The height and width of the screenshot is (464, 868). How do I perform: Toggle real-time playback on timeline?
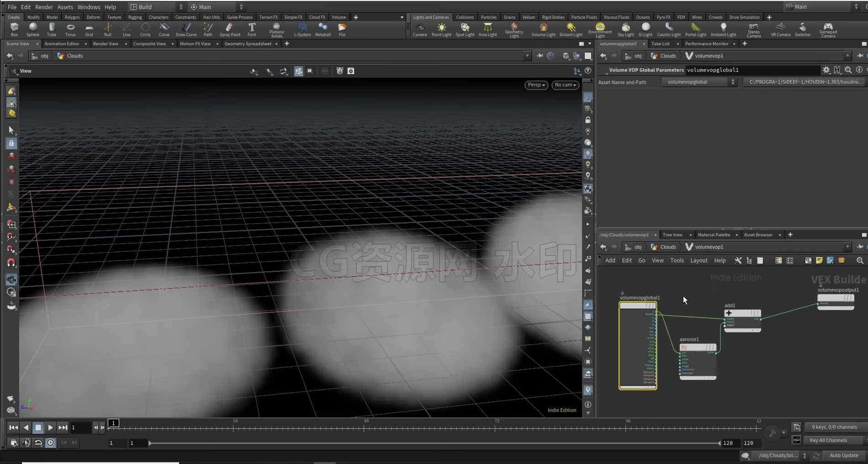coord(50,443)
